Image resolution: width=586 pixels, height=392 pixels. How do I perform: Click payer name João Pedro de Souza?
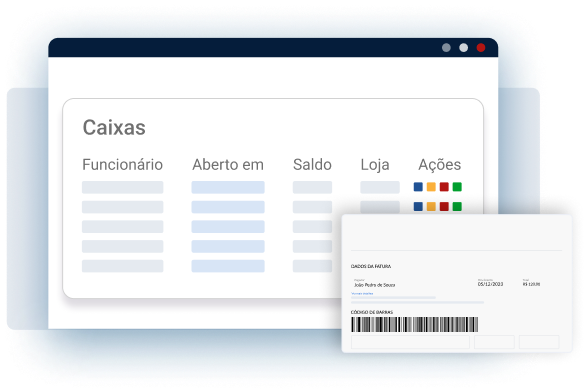(x=374, y=285)
